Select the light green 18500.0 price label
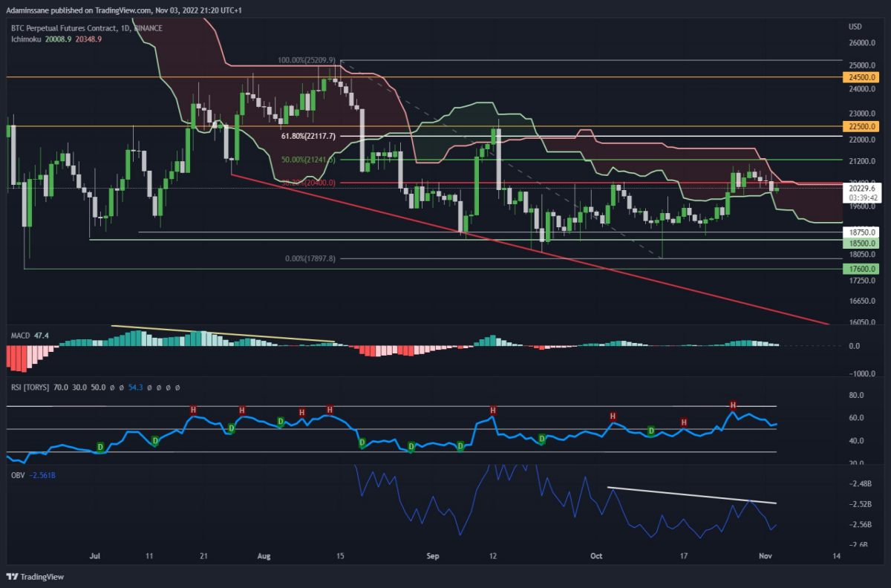 point(861,243)
